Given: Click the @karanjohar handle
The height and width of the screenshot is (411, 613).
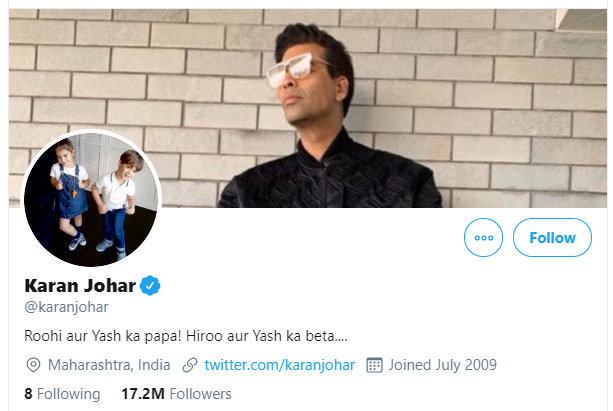Looking at the screenshot, I should (x=66, y=307).
